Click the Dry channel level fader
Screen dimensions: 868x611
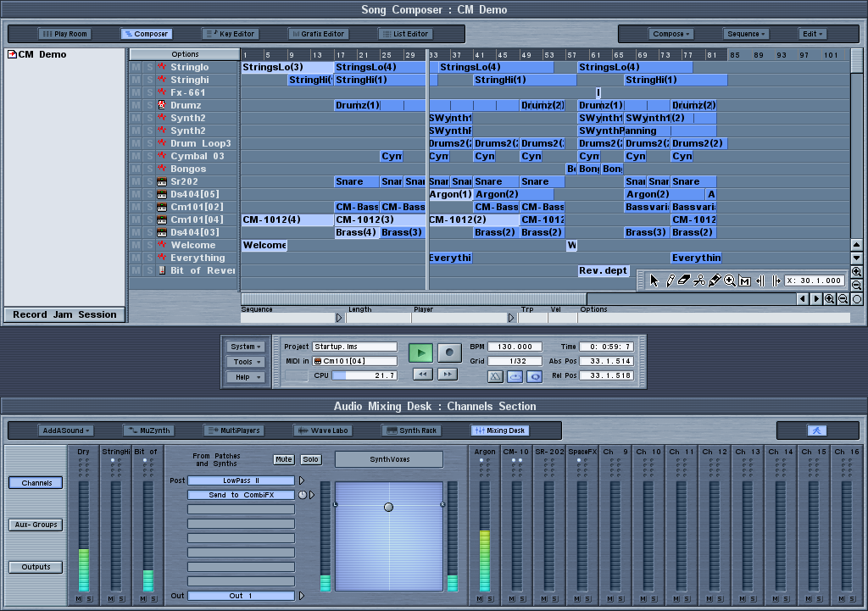(x=84, y=536)
